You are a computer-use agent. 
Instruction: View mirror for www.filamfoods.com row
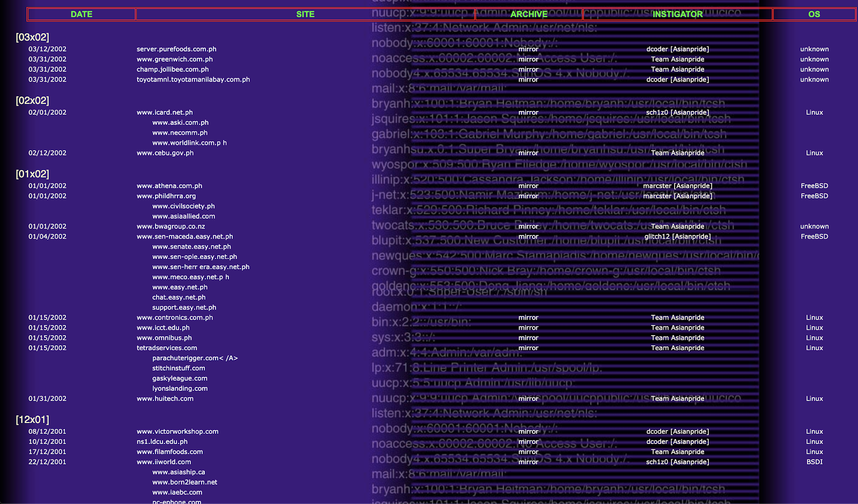[528, 453]
